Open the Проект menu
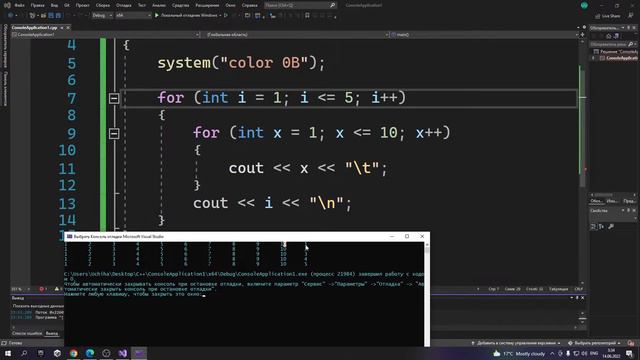Screen dimensions: 640x360 click(x=82, y=5)
